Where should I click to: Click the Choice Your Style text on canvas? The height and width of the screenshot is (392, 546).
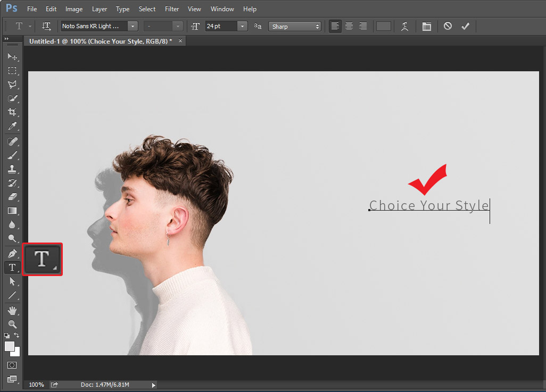pyautogui.click(x=429, y=205)
